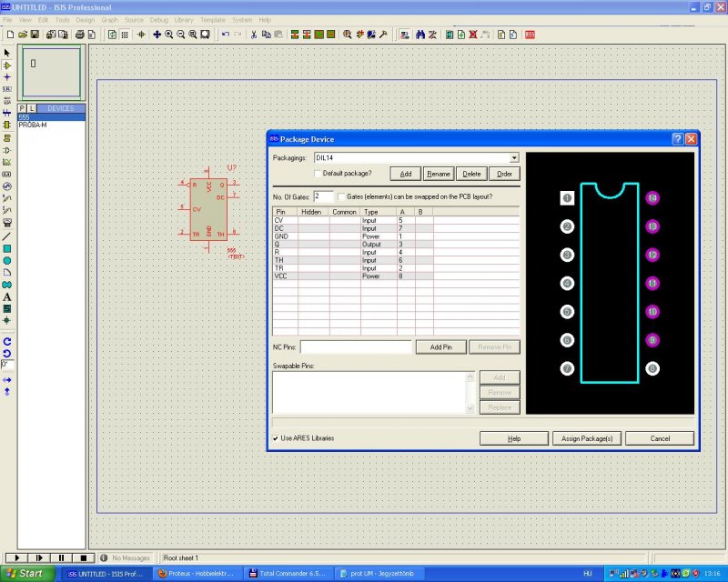Switch to Total Commander in the taskbar
This screenshot has width=728, height=582.
288,574
